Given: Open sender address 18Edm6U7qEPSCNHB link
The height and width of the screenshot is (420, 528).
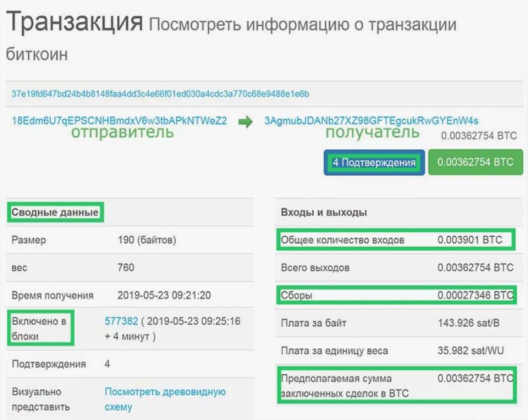Looking at the screenshot, I should pos(119,121).
